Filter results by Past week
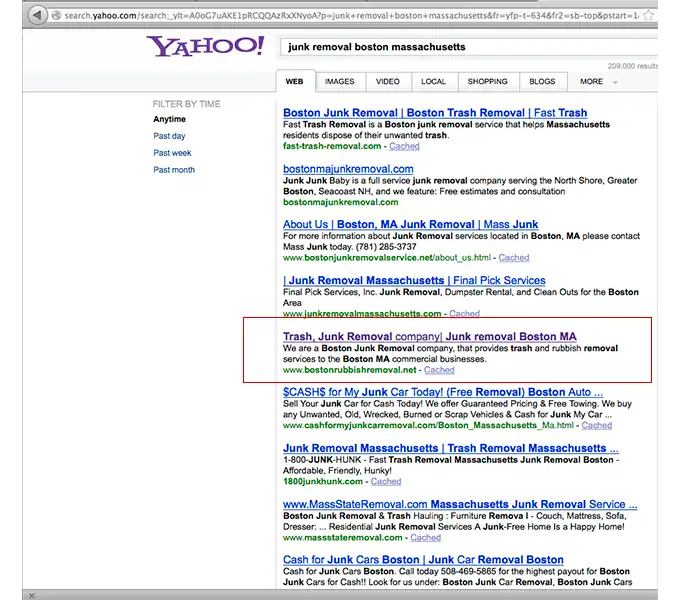Screen dimensions: 680x600 pos(172,153)
